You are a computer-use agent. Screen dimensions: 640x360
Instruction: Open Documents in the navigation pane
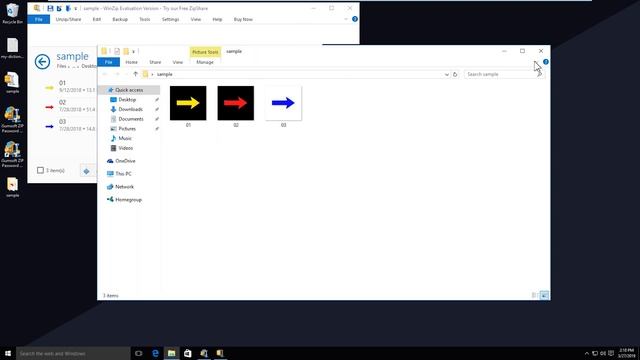click(x=131, y=119)
